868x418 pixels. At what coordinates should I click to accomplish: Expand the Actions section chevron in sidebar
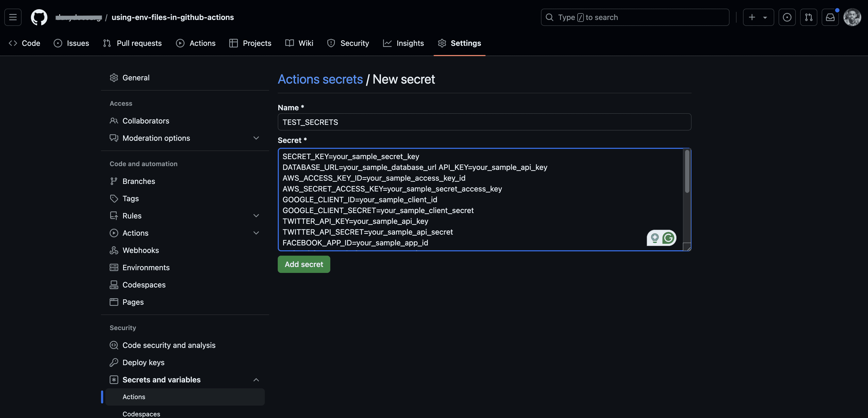[256, 233]
